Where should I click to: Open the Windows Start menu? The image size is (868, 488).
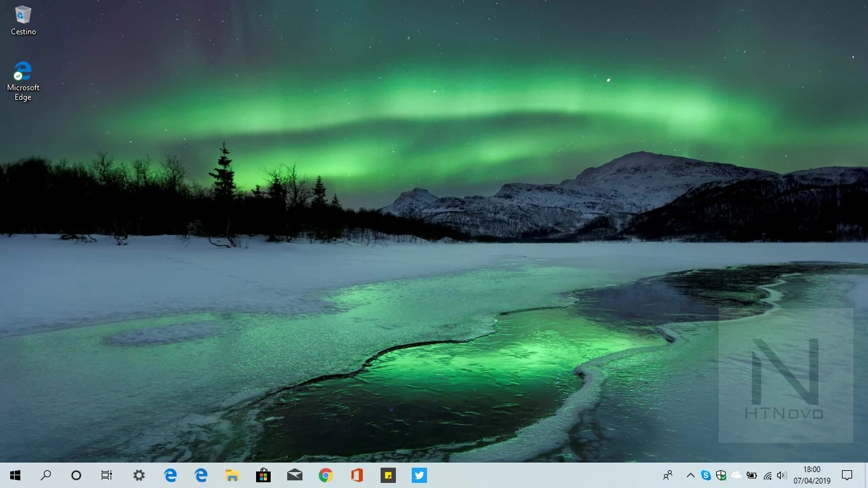pos(15,475)
